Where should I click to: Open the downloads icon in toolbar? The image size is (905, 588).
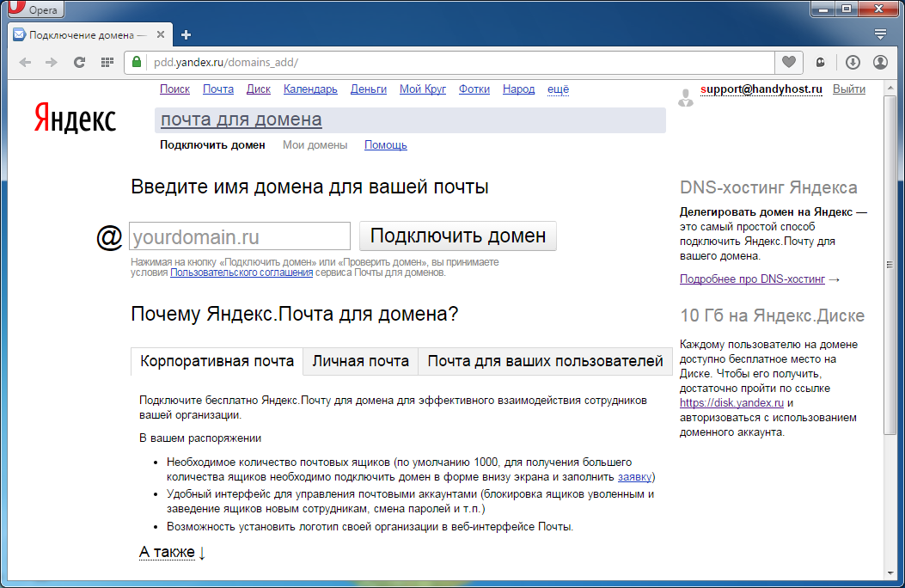click(x=853, y=62)
